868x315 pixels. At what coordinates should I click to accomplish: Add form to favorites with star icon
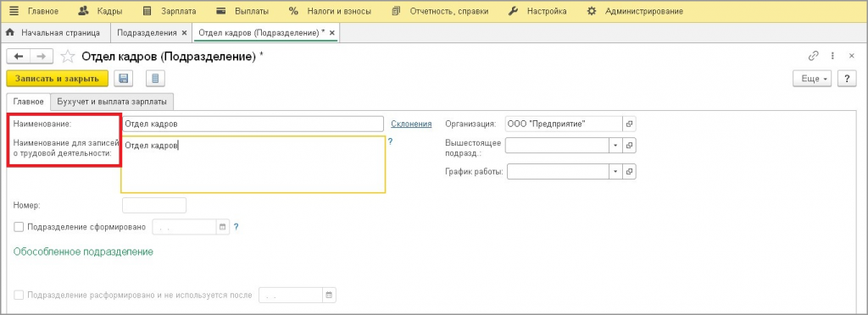[x=68, y=56]
